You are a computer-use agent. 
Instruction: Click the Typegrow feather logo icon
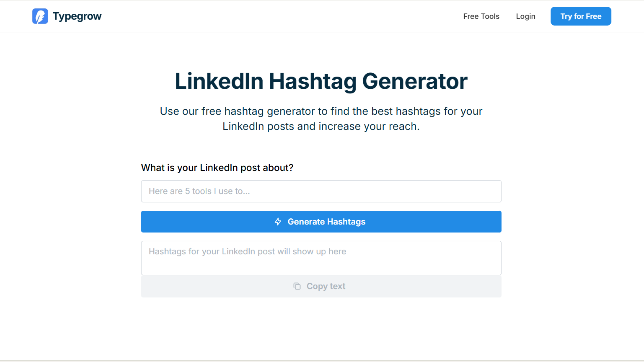[x=40, y=16]
